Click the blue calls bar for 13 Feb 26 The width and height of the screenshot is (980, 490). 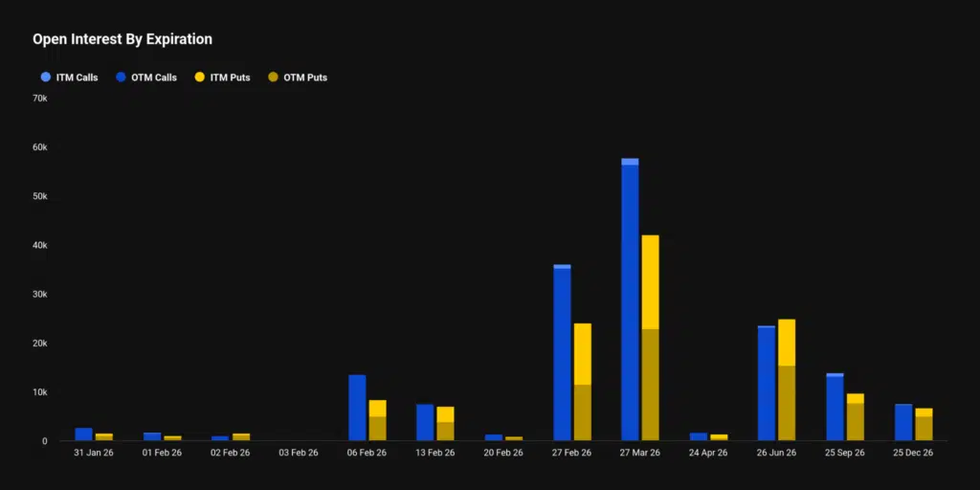coord(425,422)
